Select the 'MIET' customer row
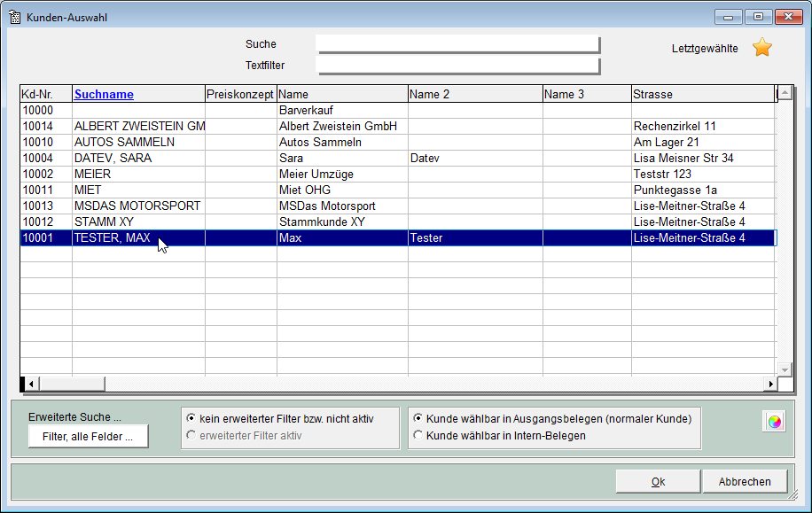Viewport: 812px width, 513px height. 398,190
